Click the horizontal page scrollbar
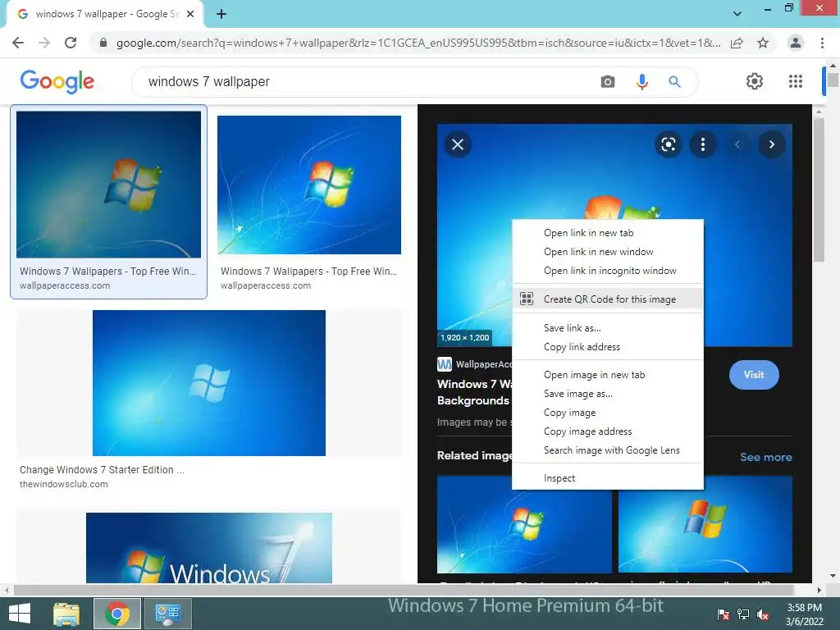This screenshot has height=630, width=840. tap(404, 591)
